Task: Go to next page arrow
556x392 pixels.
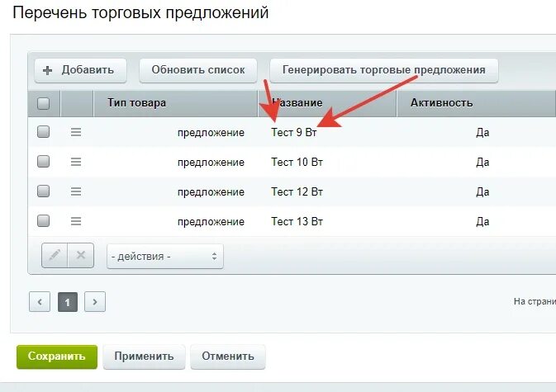Action: point(95,302)
